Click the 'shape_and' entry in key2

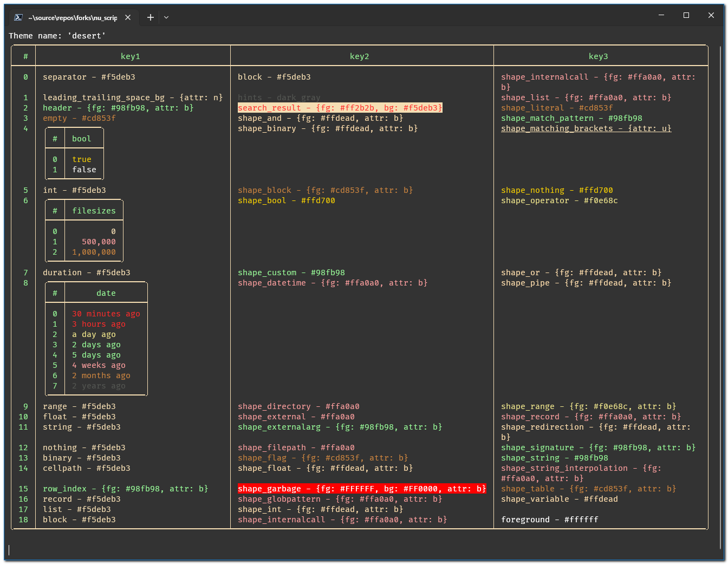321,118
